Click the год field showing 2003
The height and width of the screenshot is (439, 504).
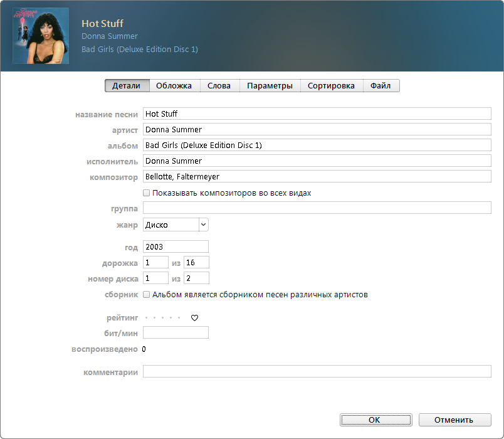tap(176, 246)
